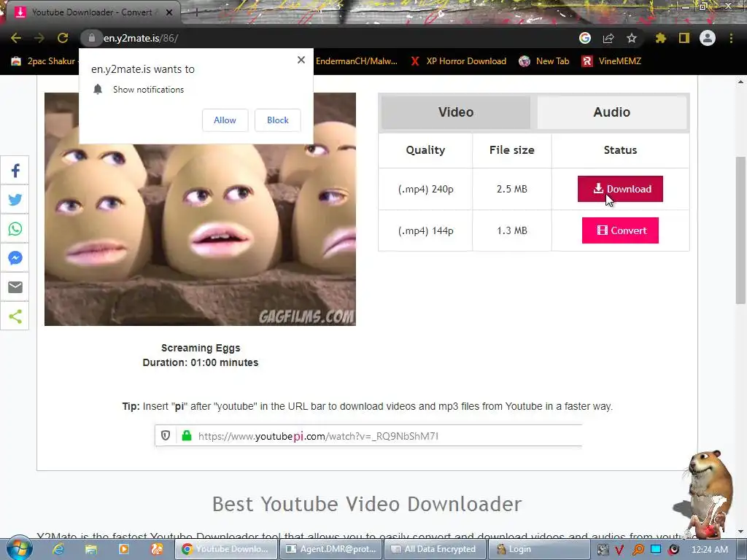
Task: Click the magnifier tray icon
Action: [638, 549]
